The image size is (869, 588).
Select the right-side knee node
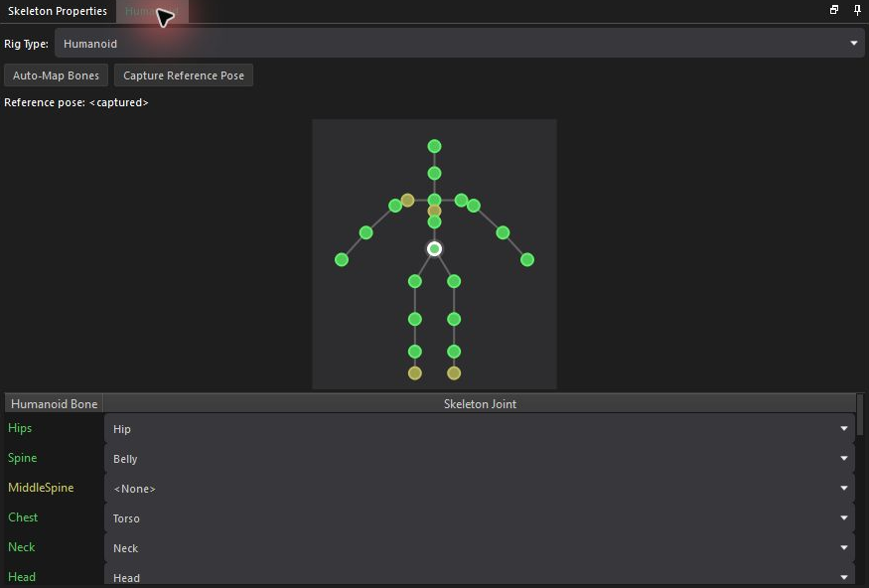(x=454, y=319)
